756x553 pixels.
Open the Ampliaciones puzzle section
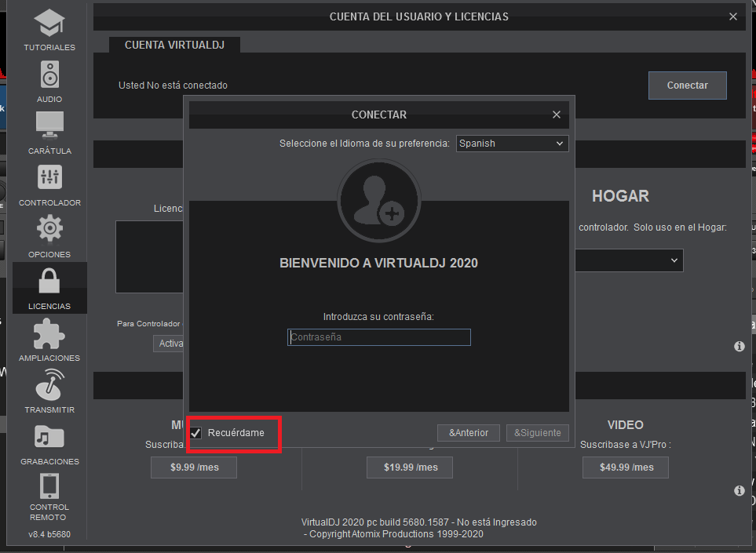[x=49, y=340]
